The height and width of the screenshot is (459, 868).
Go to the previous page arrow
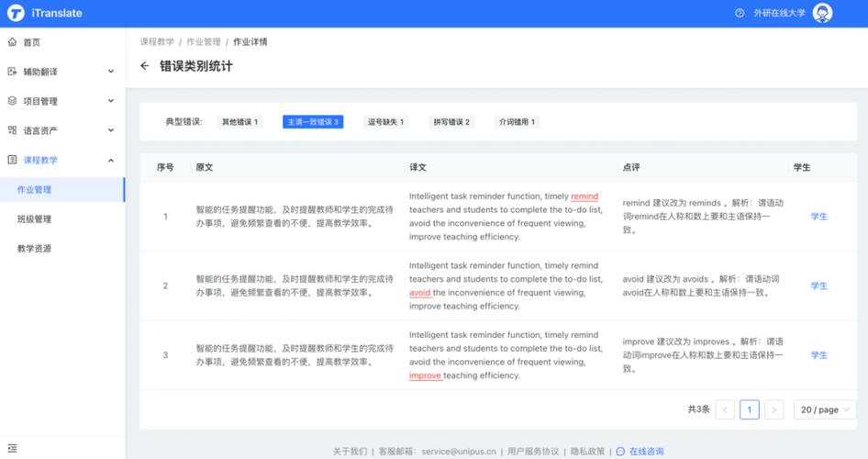725,409
